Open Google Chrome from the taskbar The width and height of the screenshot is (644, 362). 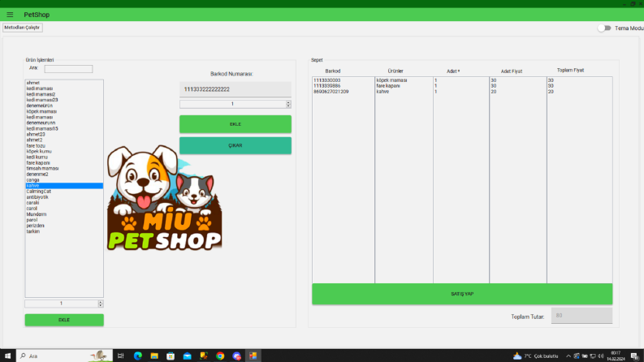[220, 356]
